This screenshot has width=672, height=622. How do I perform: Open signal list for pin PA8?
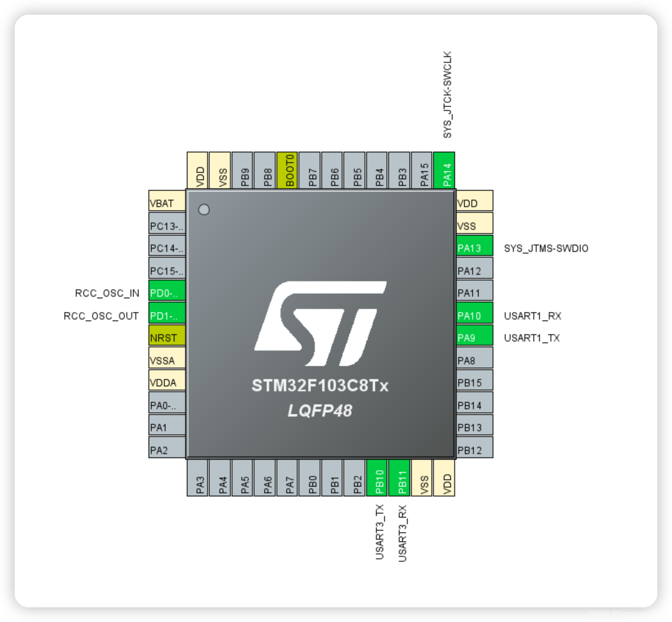(473, 359)
